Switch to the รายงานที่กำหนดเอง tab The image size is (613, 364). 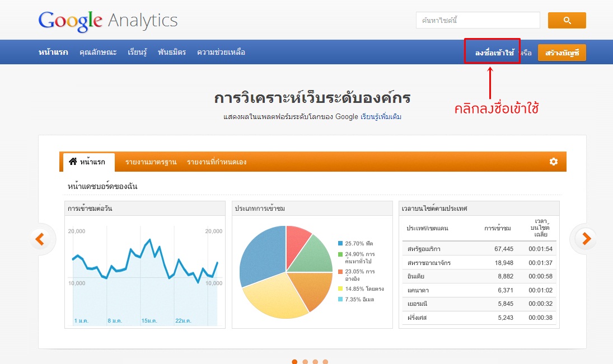217,162
